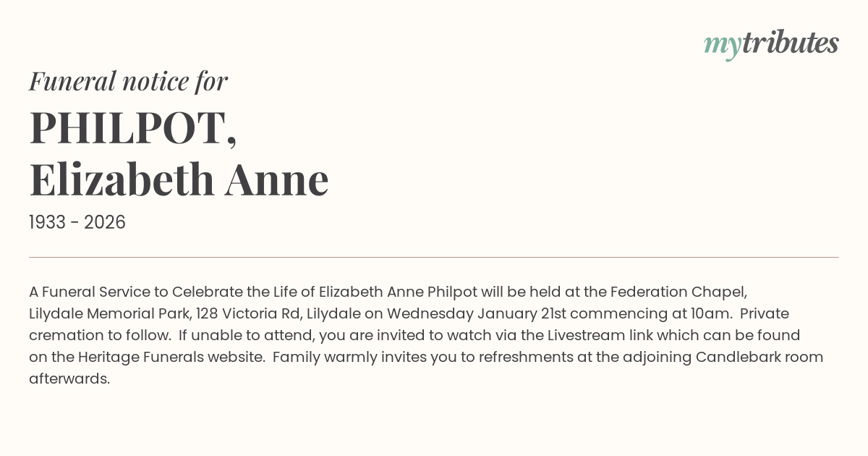This screenshot has width=868, height=456.
Task: Click the "Private cremation to follow" sentence
Action: [763, 313]
